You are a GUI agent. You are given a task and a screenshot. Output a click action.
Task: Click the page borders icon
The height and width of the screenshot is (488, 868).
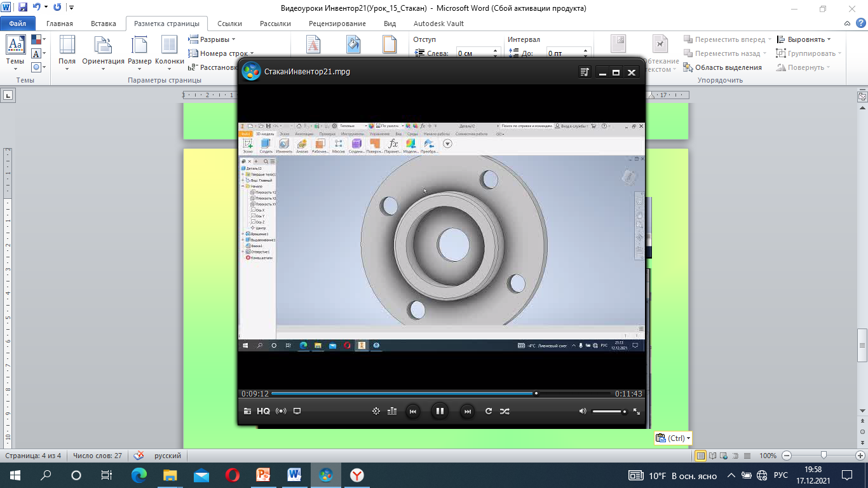pyautogui.click(x=390, y=46)
